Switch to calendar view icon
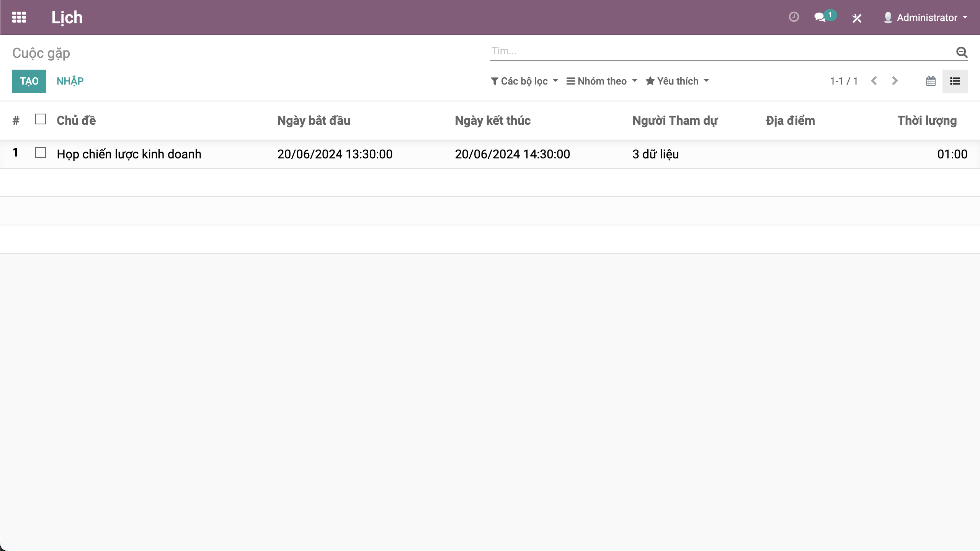Image resolution: width=980 pixels, height=551 pixels. 931,81
